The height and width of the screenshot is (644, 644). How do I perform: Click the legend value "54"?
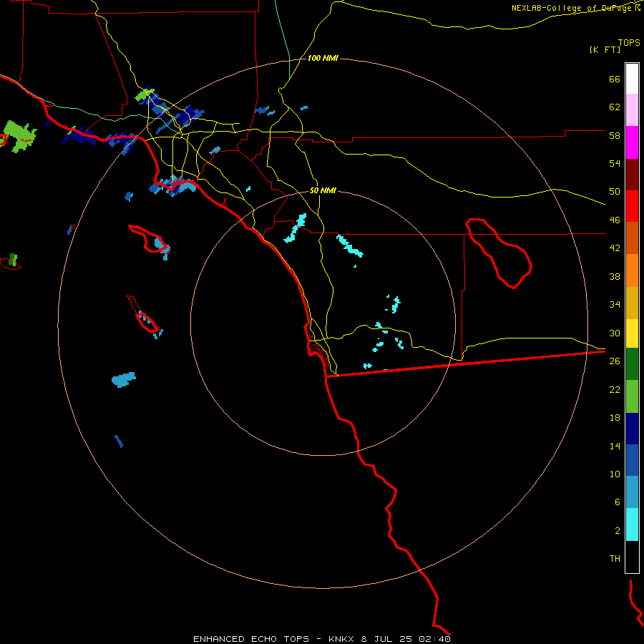(x=615, y=163)
